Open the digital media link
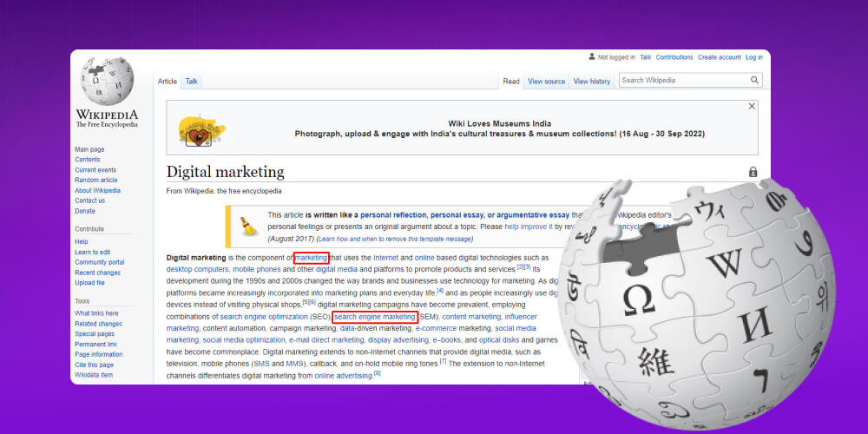The height and width of the screenshot is (434, 868). (x=337, y=270)
